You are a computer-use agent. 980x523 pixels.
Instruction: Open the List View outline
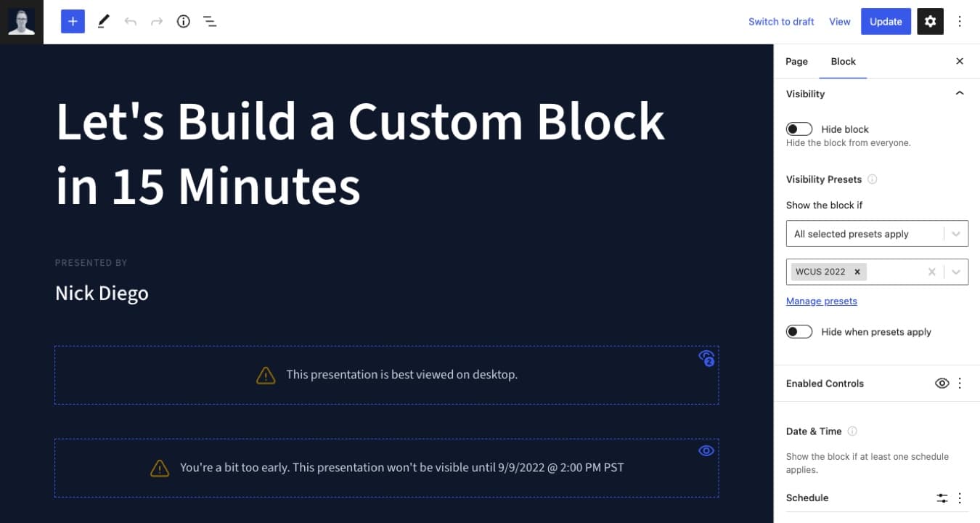click(x=210, y=21)
